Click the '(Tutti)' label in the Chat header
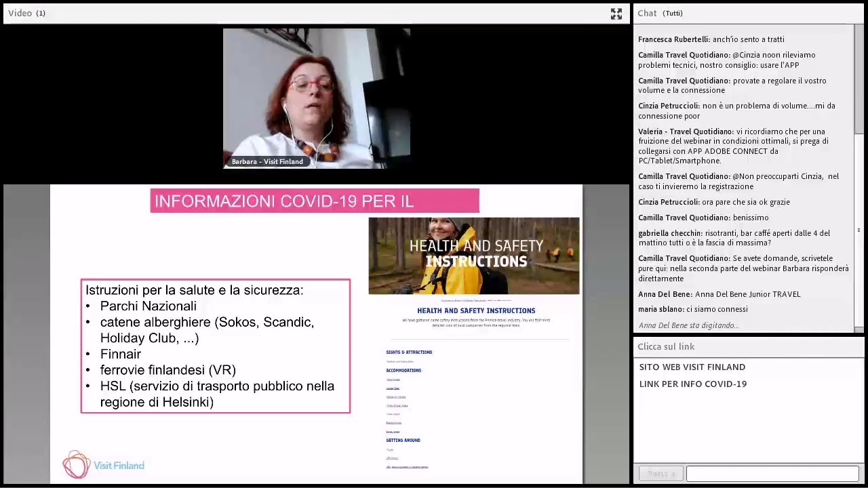Viewport: 868px width, 488px height. click(x=673, y=14)
